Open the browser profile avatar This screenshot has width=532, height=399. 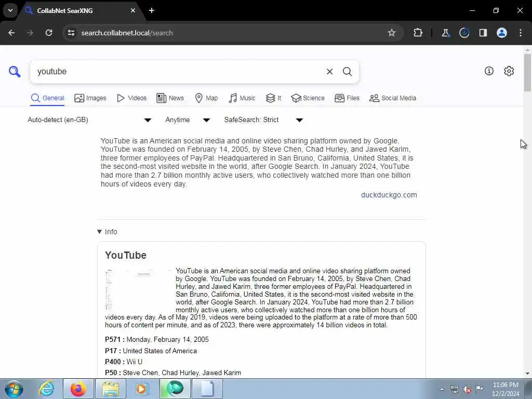point(502,33)
